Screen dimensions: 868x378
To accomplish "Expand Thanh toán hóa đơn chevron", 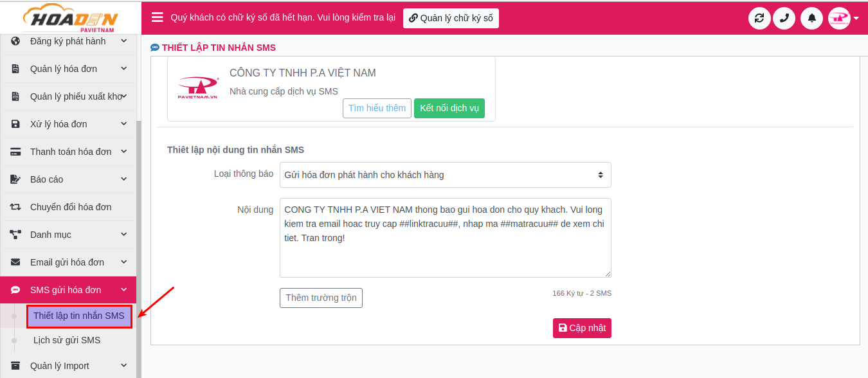I will 124,151.
